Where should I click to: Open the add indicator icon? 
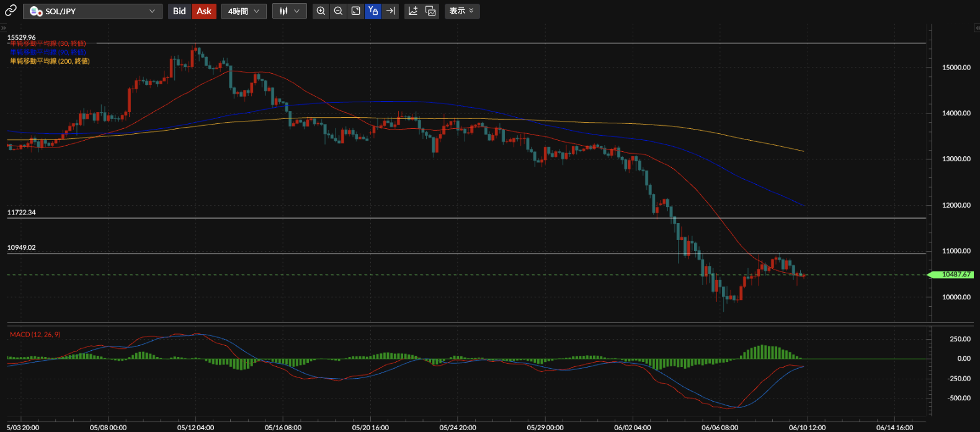pyautogui.click(x=413, y=11)
